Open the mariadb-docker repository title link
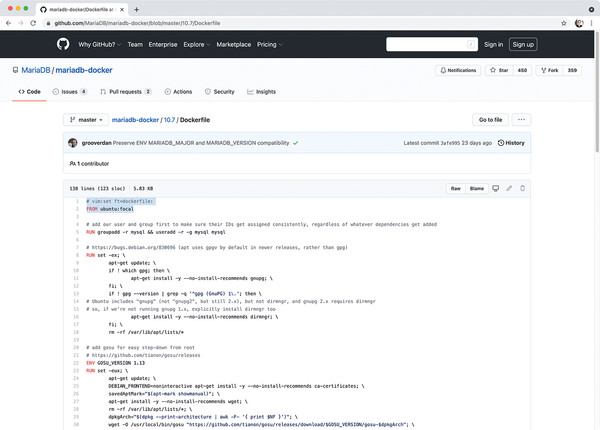 tap(84, 70)
